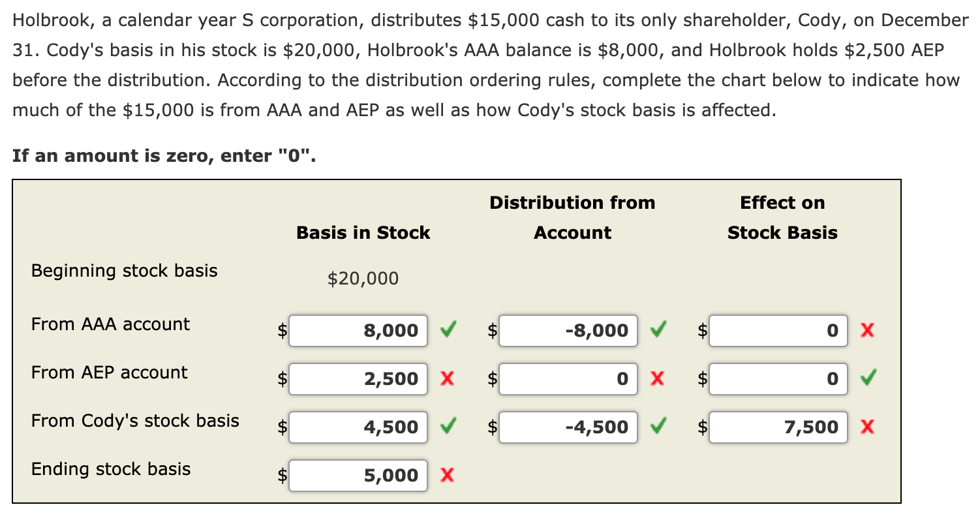
Task: Click the green checkmark beside 8,000 AAA basis
Action: [x=448, y=330]
